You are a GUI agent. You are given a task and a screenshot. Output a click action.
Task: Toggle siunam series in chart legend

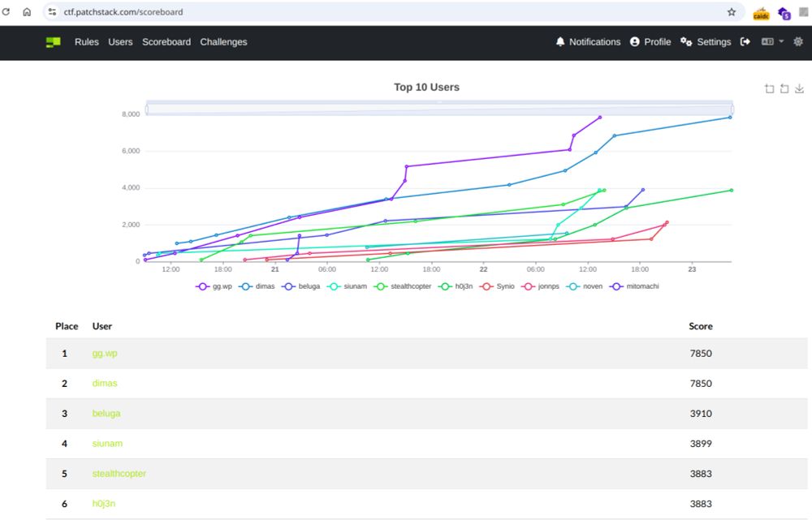click(x=347, y=286)
